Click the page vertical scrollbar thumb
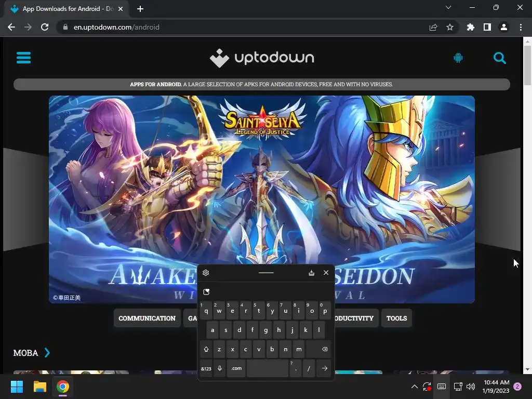532x399 pixels. (x=527, y=65)
